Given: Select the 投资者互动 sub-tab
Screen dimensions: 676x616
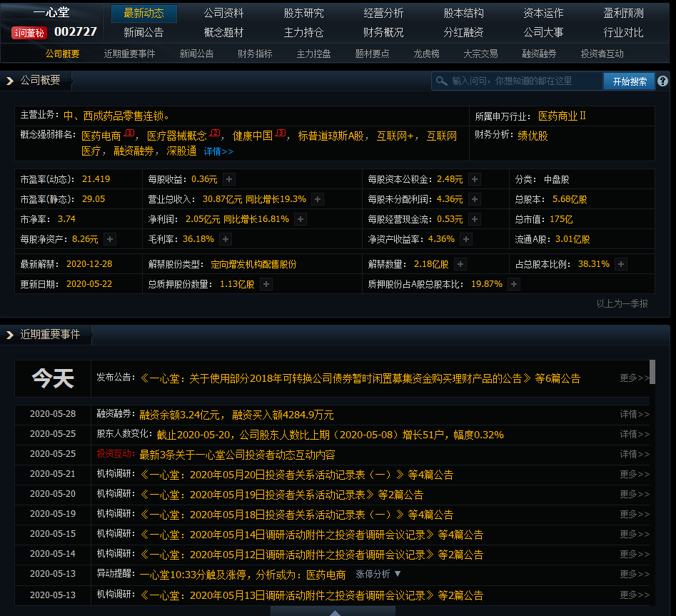Looking at the screenshot, I should point(602,54).
